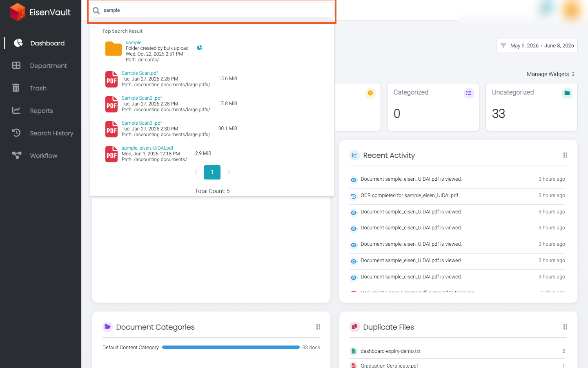Screen dimensions: 588x368
Task: Click dashboard-expiry-demo.txt duplicate file row
Action: (457, 351)
